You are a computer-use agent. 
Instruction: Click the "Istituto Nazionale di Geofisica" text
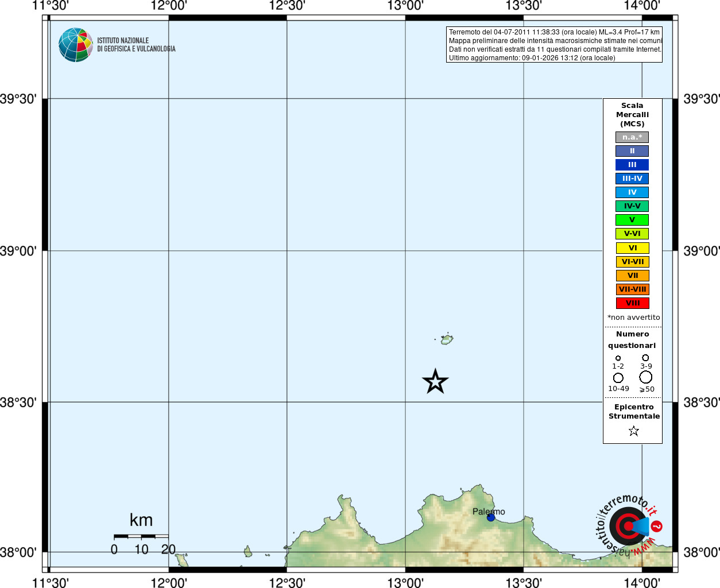(136, 45)
